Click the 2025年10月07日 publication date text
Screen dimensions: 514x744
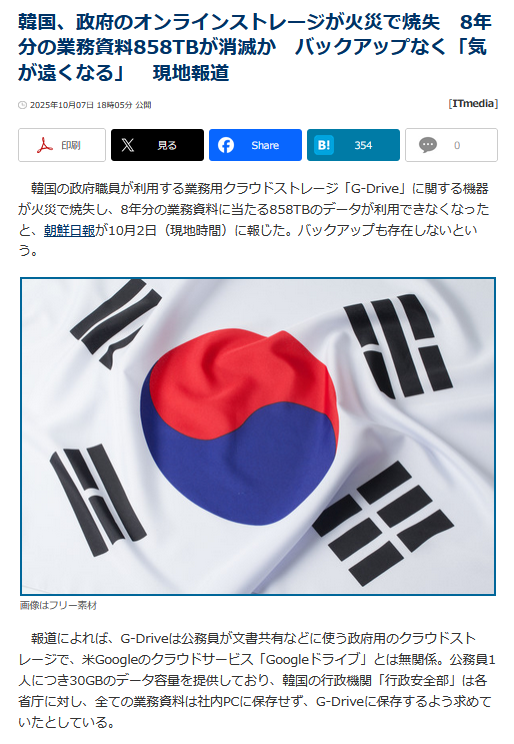pyautogui.click(x=62, y=105)
